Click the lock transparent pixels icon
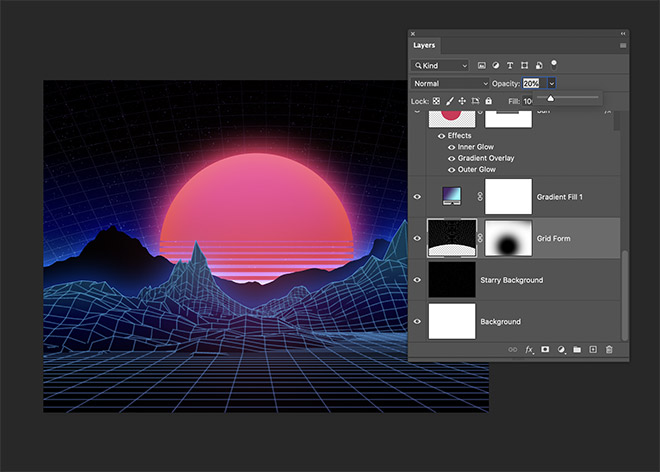This screenshot has width=660, height=472. coord(436,101)
